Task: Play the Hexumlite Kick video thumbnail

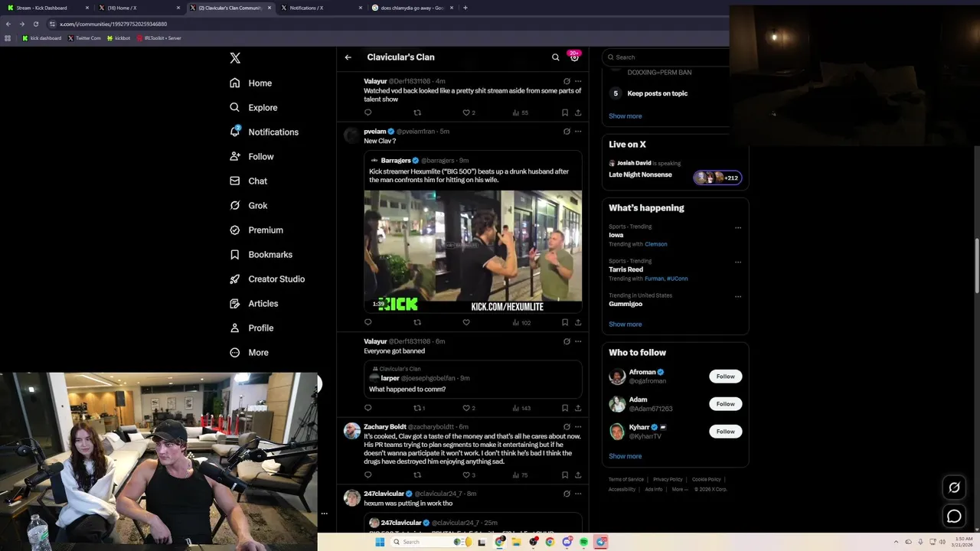Action: point(472,252)
